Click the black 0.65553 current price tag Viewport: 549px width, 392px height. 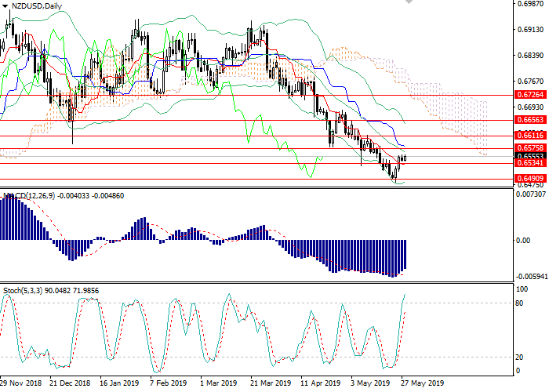tap(529, 156)
